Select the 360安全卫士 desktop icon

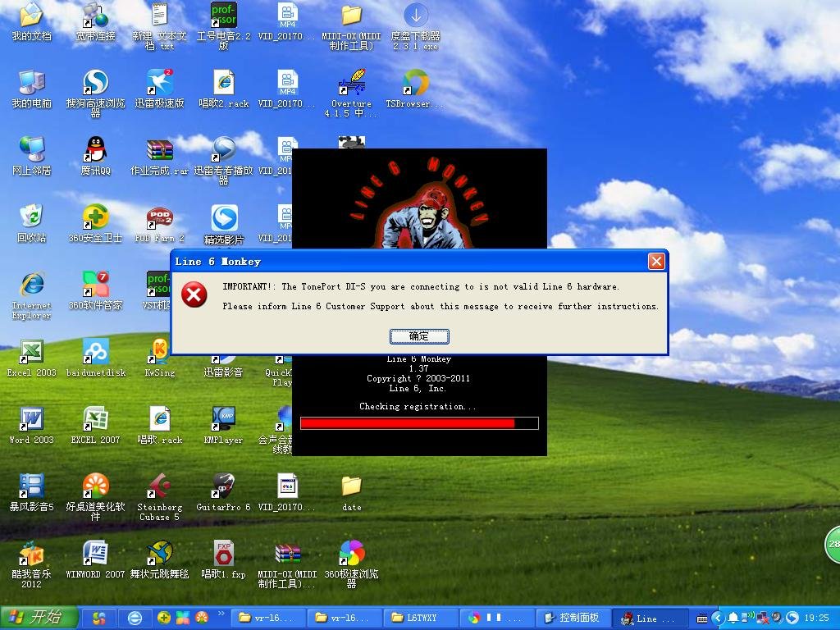coord(95,220)
